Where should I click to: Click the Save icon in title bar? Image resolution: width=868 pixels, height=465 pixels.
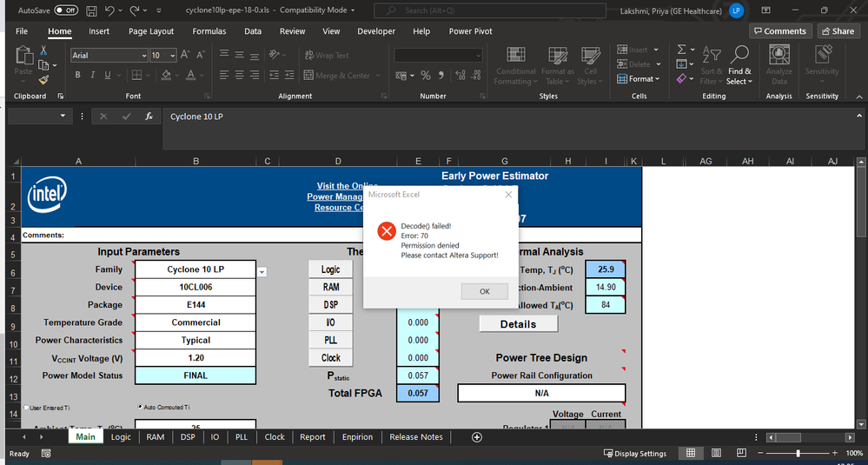point(91,10)
